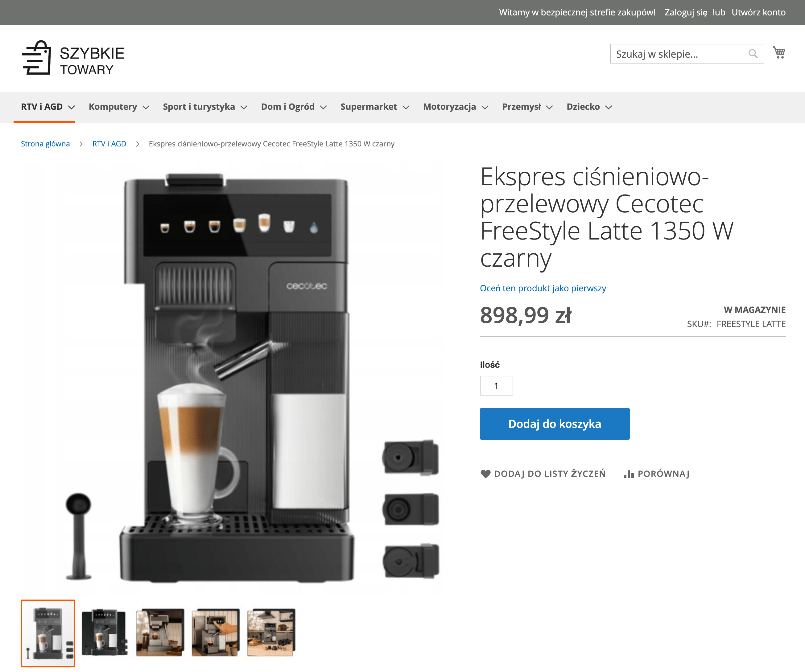This screenshot has height=672, width=805.
Task: Focus the Ilość quantity field
Action: (497, 385)
